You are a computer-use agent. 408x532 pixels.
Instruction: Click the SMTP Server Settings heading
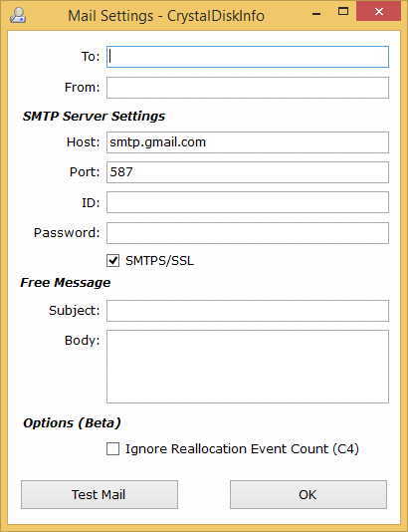point(94,116)
